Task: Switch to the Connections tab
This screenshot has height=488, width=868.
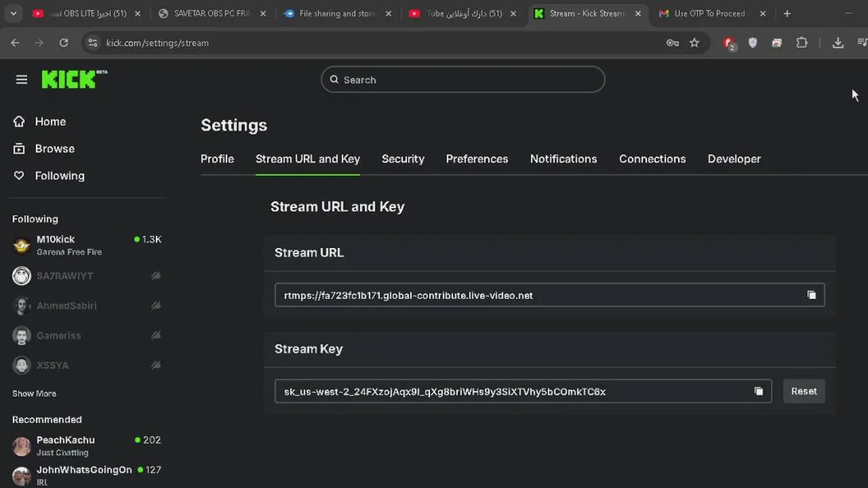Action: (652, 159)
